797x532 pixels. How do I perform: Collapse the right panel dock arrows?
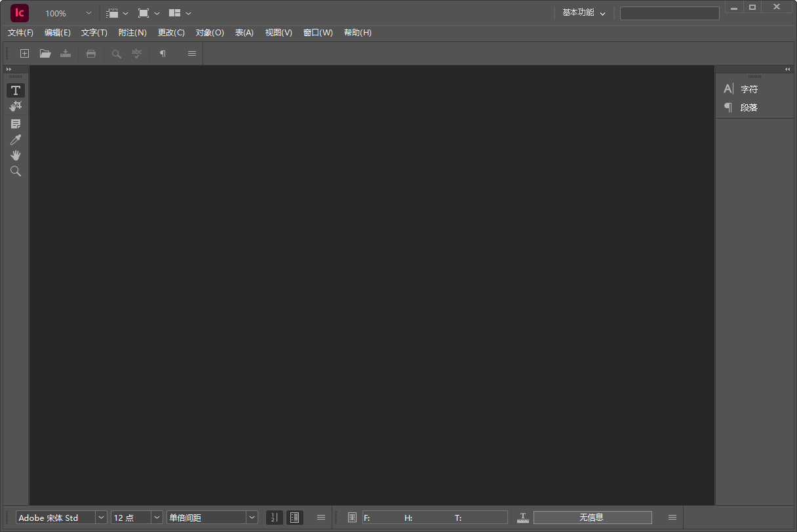tap(787, 69)
